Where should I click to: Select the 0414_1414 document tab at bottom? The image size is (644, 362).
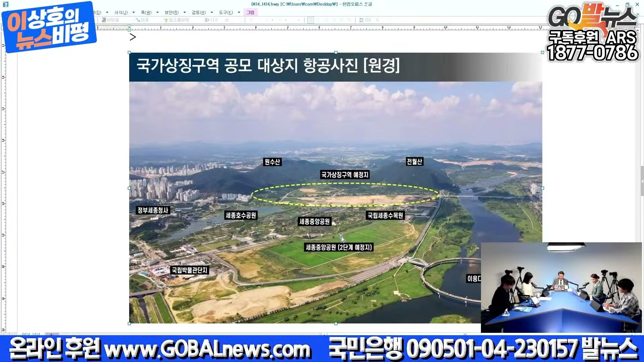[31, 334]
